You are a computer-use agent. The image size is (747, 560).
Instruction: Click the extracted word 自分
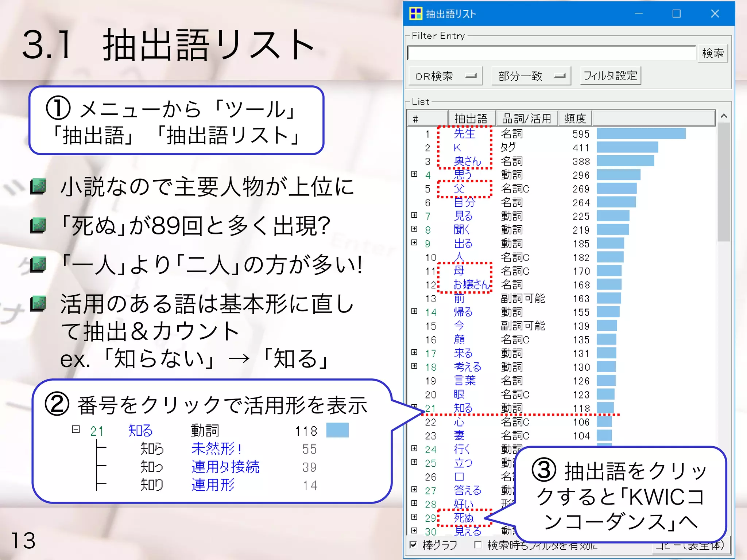[465, 202]
